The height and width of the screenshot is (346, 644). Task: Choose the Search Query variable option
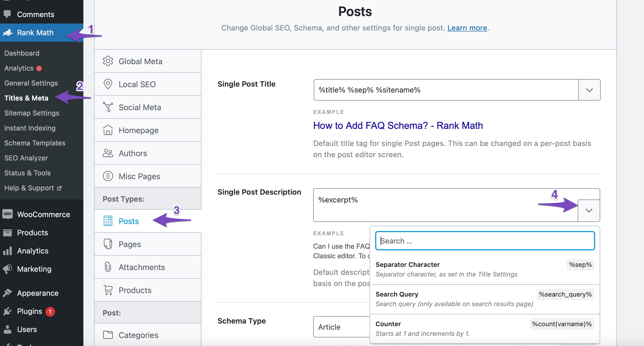tap(485, 299)
